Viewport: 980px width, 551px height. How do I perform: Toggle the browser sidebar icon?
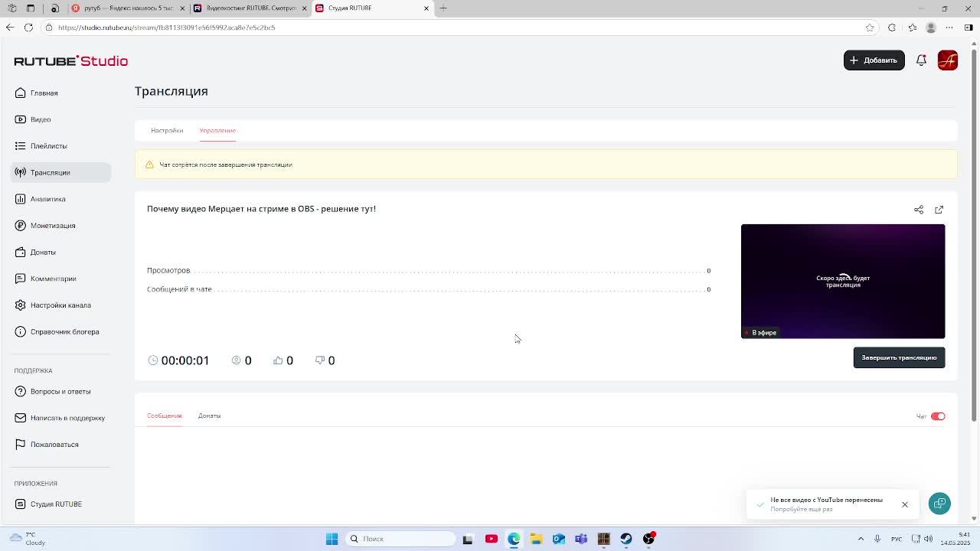click(969, 28)
